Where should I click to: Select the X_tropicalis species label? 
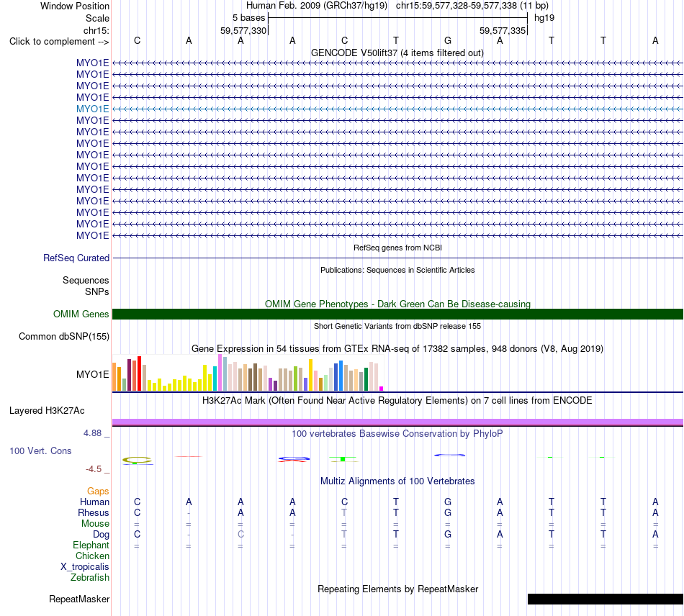(x=85, y=567)
